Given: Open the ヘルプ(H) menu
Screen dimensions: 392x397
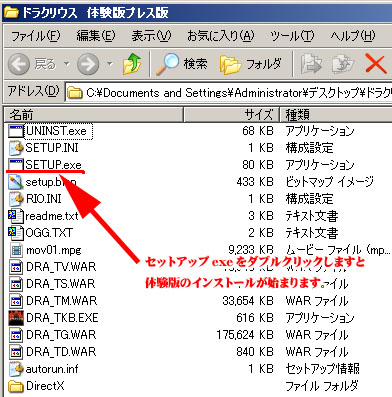Looking at the screenshot, I should coord(353,35).
